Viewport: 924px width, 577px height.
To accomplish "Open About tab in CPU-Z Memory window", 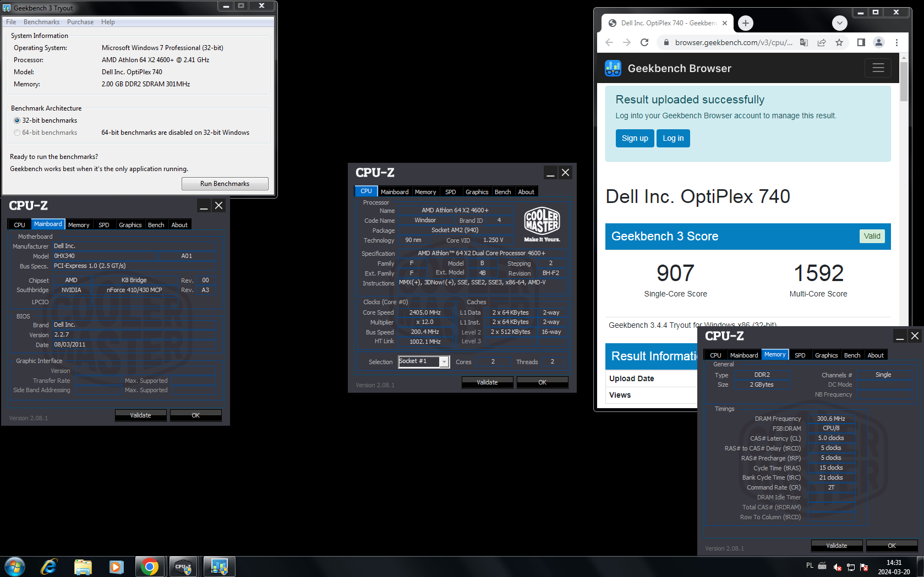I will [876, 355].
